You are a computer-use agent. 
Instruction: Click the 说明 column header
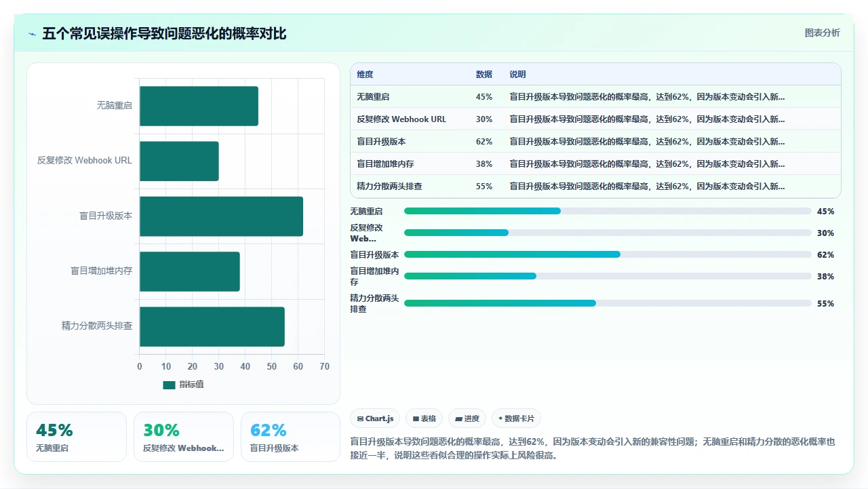pos(518,75)
